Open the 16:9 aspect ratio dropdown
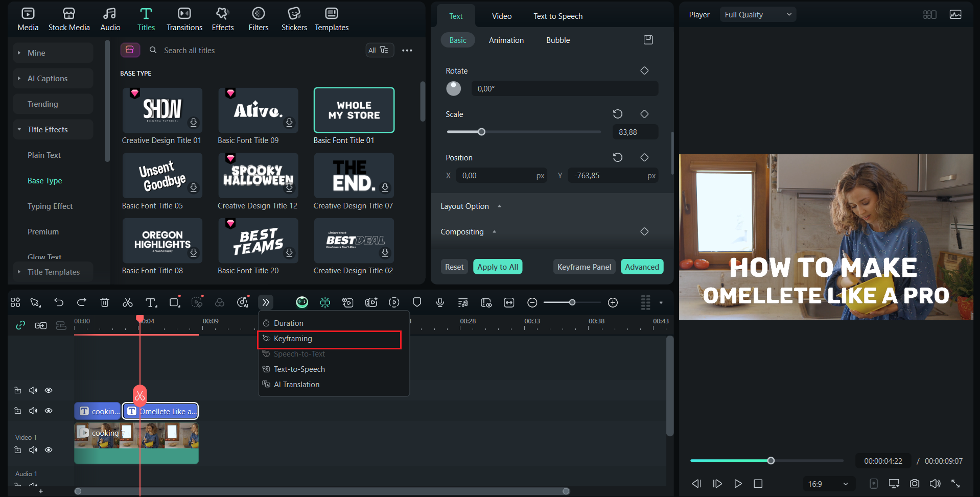The height and width of the screenshot is (497, 980). 828,483
